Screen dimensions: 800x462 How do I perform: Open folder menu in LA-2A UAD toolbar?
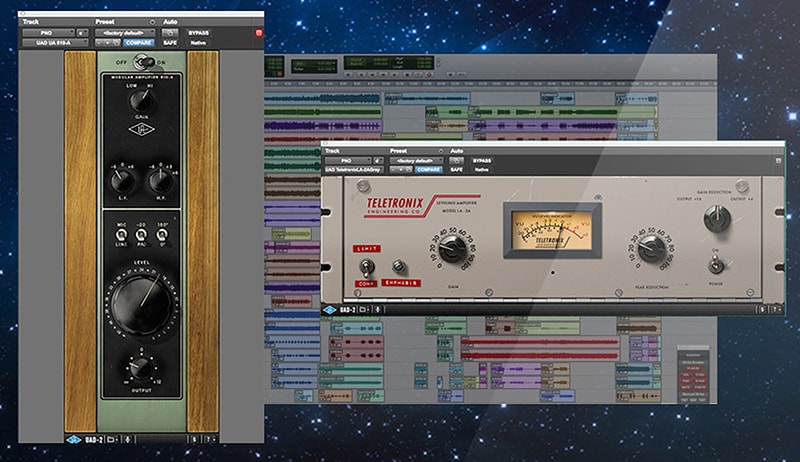pyautogui.click(x=363, y=310)
